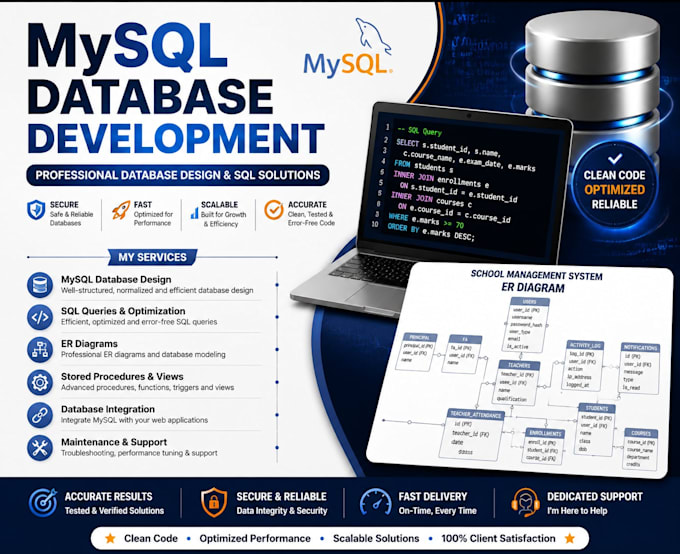The width and height of the screenshot is (680, 554).
Task: Click the Accurate orange checkmark icon
Action: 274,210
